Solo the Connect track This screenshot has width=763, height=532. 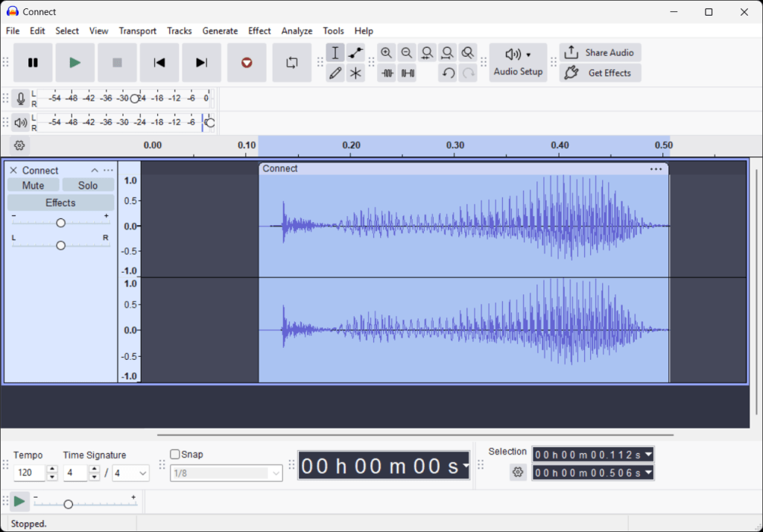(x=88, y=186)
